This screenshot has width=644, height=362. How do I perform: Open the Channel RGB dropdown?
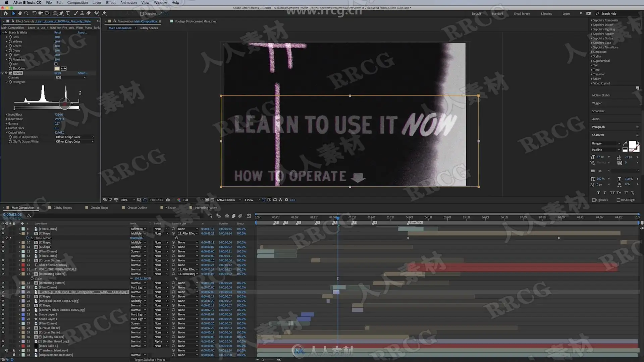[70, 77]
